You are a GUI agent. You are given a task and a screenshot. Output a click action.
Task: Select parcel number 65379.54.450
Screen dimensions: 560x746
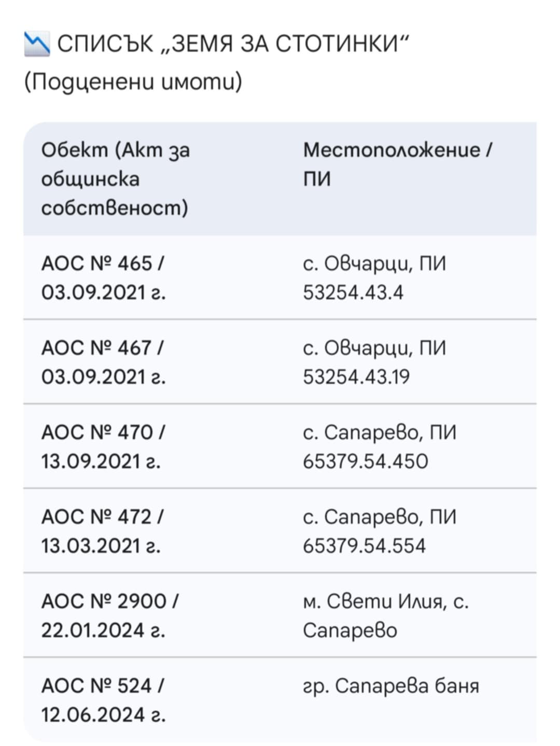[x=366, y=461]
